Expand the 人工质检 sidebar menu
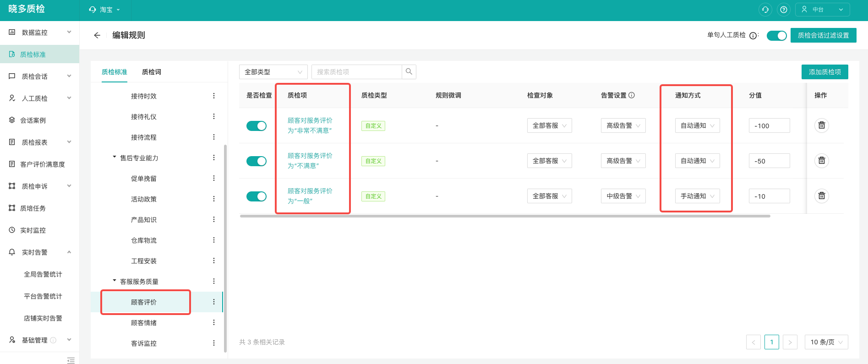 (40, 98)
